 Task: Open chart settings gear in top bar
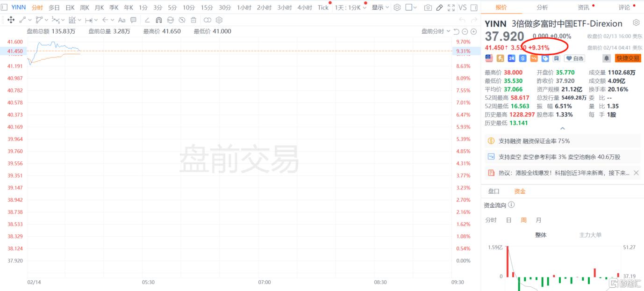pos(397,7)
